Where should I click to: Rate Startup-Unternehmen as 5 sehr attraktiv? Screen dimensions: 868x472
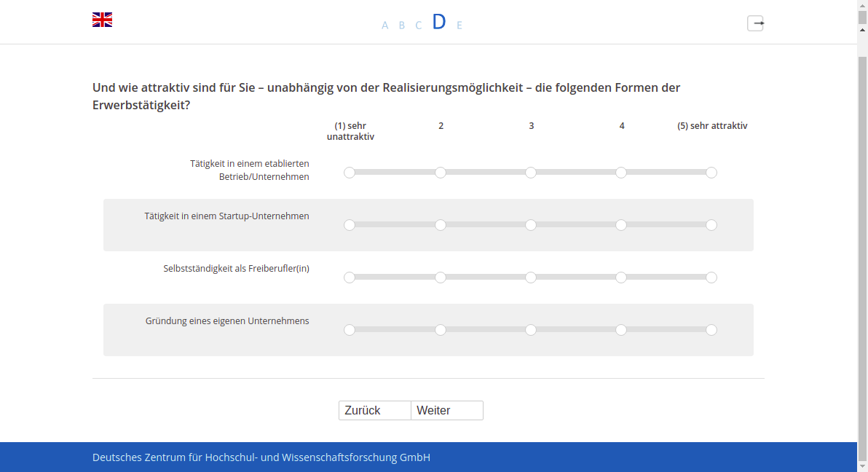(711, 225)
